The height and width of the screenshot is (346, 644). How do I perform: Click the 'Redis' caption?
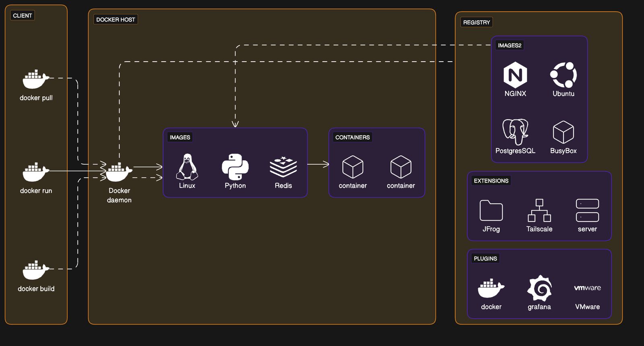point(283,186)
